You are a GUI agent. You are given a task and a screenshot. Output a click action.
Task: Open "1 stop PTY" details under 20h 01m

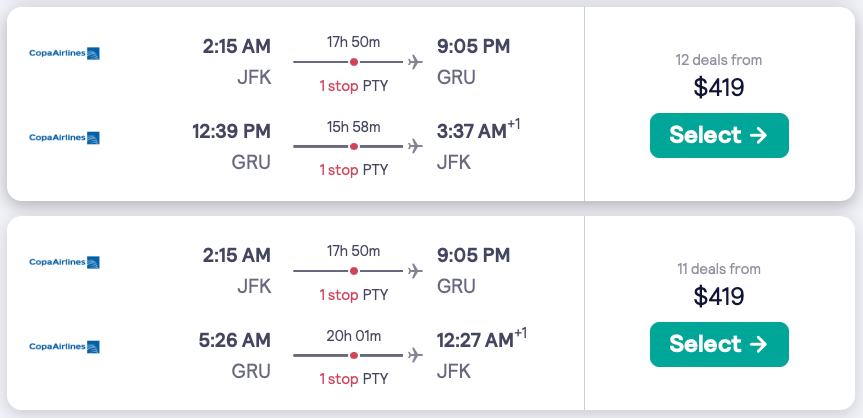click(x=353, y=380)
